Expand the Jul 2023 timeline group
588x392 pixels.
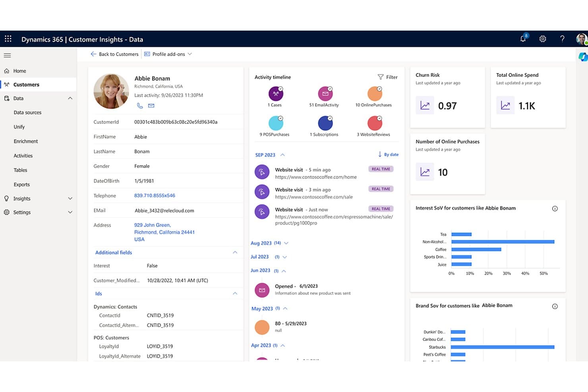coord(284,257)
